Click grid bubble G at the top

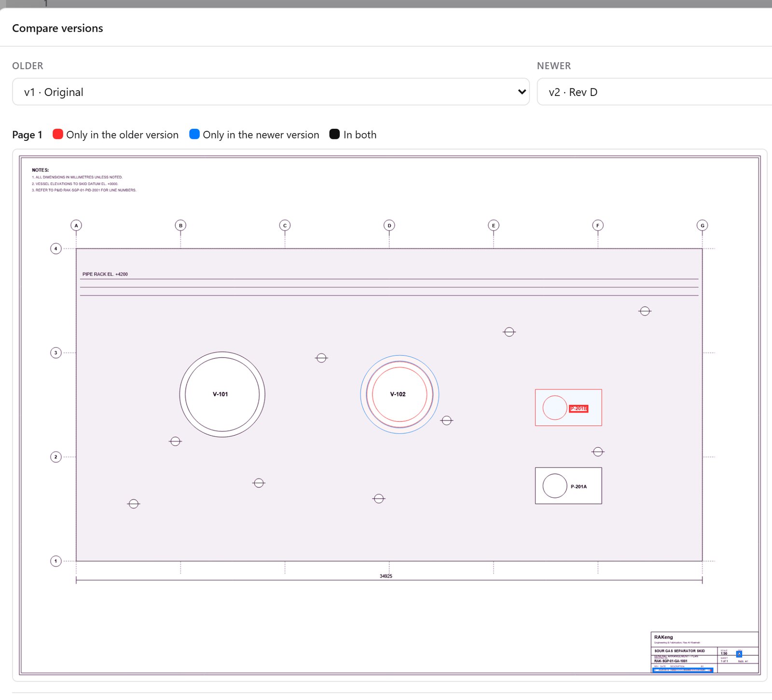pyautogui.click(x=702, y=225)
